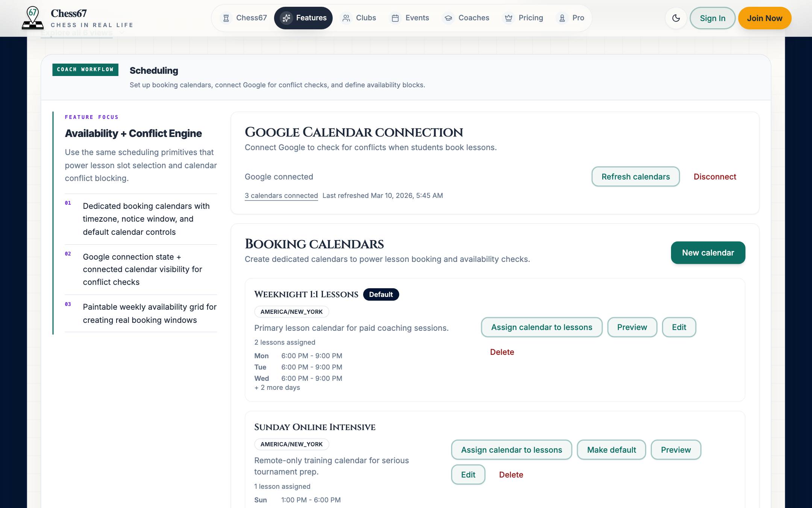The width and height of the screenshot is (812, 508).
Task: Click the graduation cap icon beside Coaches
Action: pos(448,18)
